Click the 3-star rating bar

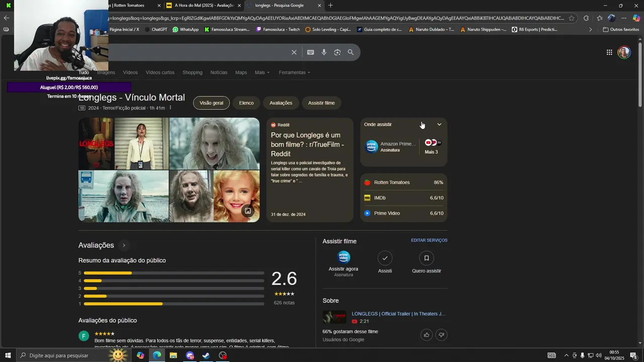[x=174, y=289]
